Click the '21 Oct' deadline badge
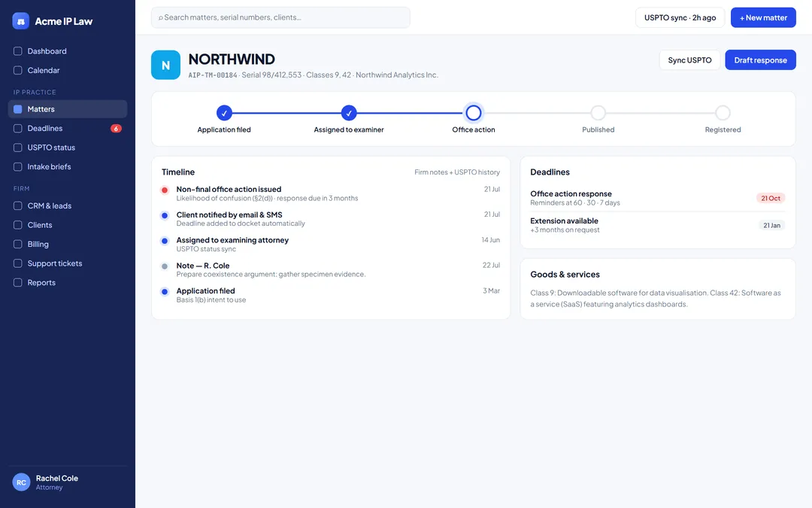812x508 pixels. pyautogui.click(x=771, y=198)
